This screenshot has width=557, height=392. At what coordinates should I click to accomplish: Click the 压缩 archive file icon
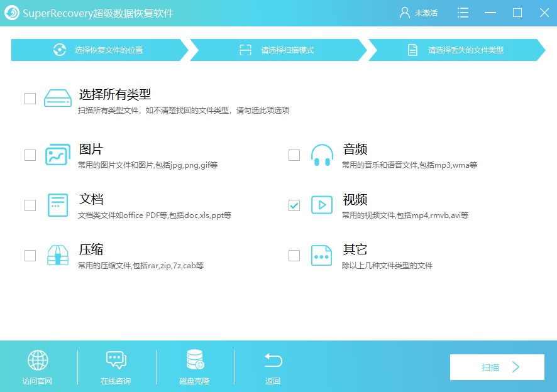(57, 254)
